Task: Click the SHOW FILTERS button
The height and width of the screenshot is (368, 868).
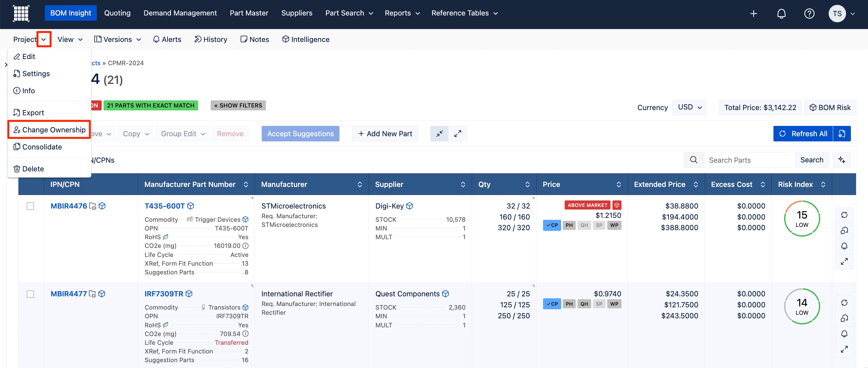Action: point(238,106)
